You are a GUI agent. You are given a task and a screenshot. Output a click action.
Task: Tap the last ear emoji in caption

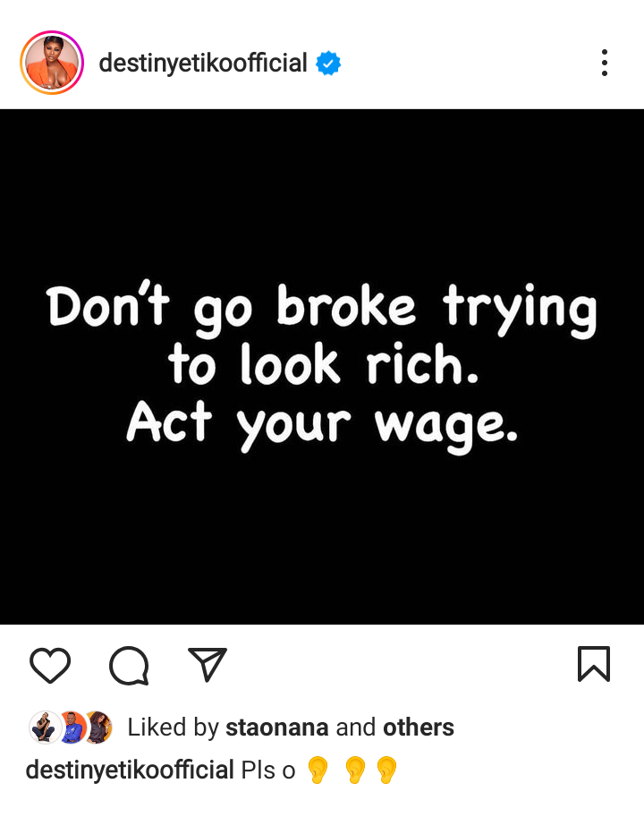pyautogui.click(x=386, y=770)
